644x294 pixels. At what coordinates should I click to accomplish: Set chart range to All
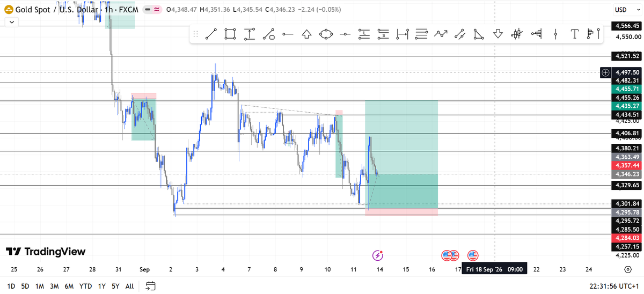pyautogui.click(x=129, y=286)
